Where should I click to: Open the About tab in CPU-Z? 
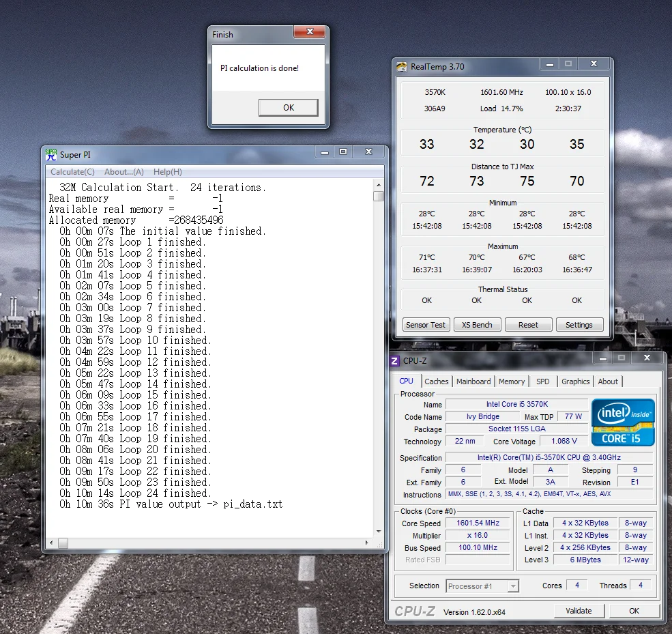pyautogui.click(x=608, y=381)
